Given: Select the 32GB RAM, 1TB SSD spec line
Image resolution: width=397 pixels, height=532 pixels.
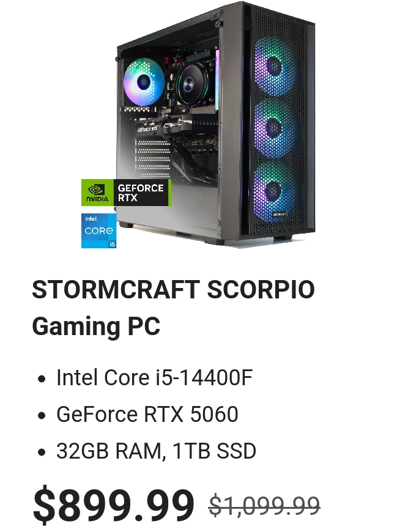Looking at the screenshot, I should point(156,451).
